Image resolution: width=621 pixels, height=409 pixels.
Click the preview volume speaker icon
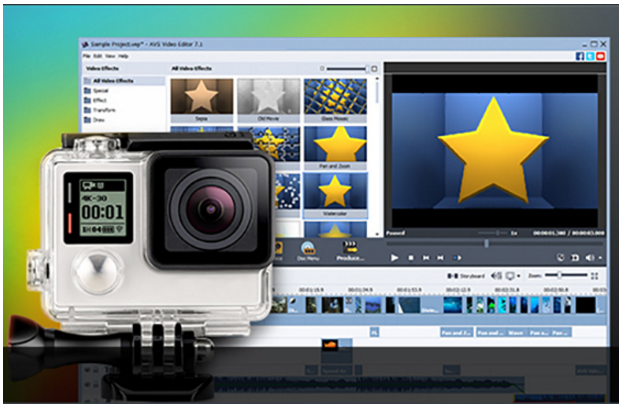589,258
